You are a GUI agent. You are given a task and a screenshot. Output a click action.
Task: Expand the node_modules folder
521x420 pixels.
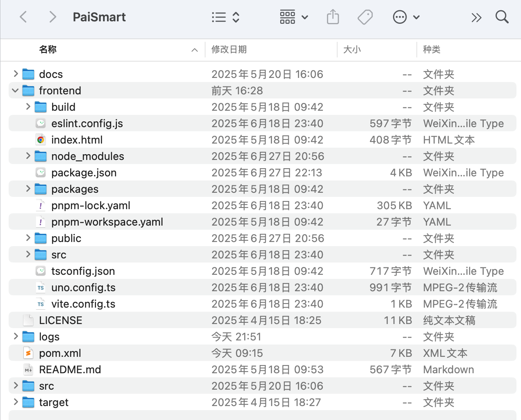tap(28, 156)
